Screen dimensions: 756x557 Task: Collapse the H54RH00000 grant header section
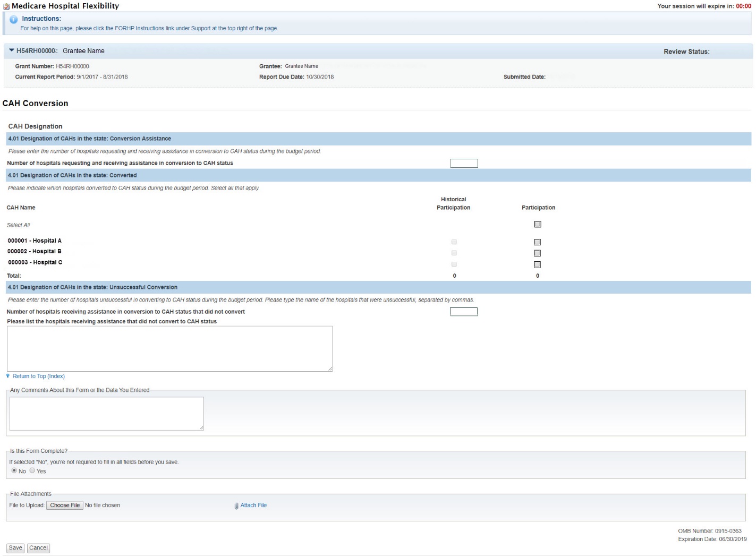click(12, 50)
